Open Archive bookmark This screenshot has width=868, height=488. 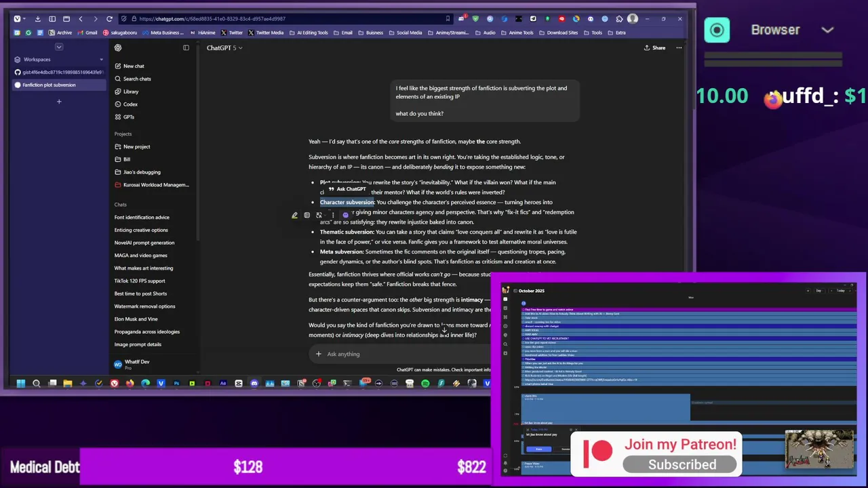coord(61,33)
